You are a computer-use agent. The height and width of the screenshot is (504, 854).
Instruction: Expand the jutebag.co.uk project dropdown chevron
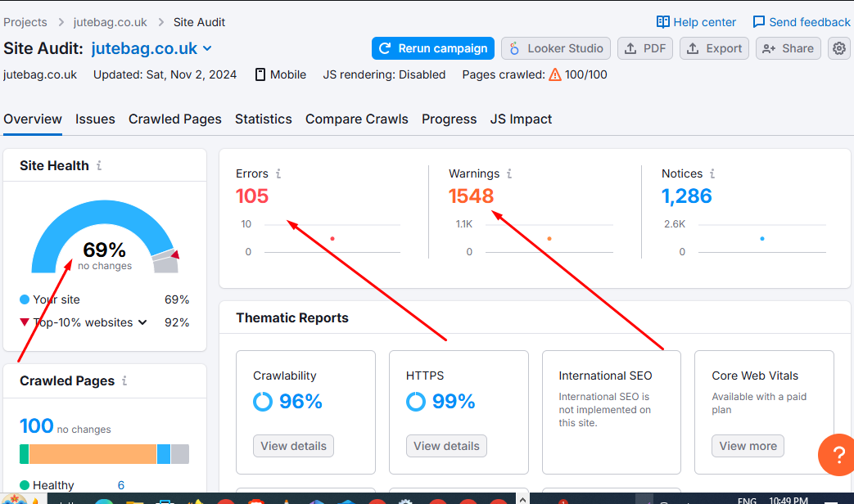point(207,48)
